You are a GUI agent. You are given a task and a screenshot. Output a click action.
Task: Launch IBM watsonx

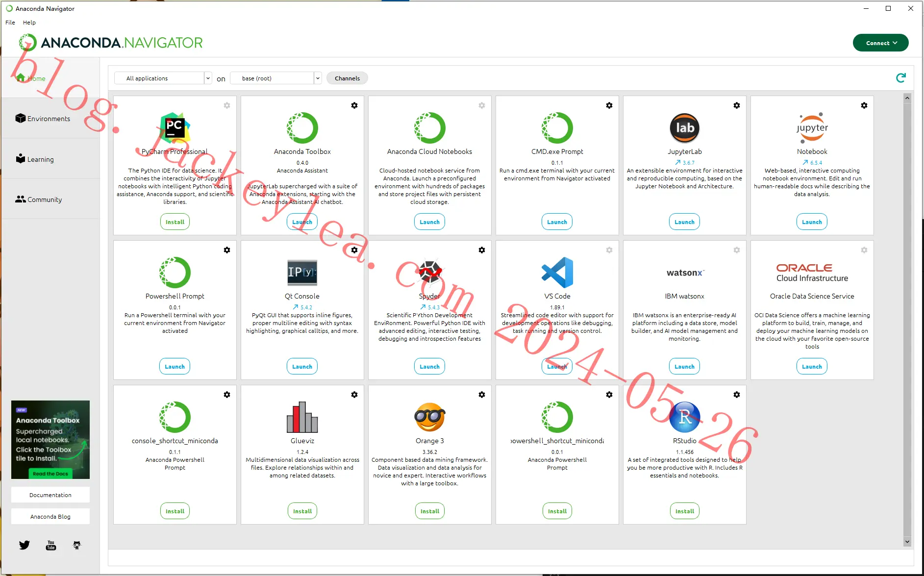pos(685,366)
